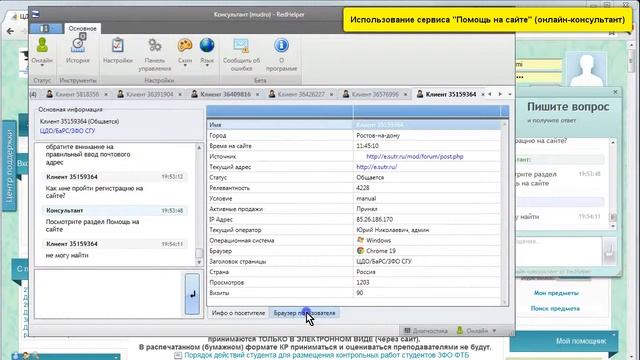Click the RedHelper app icon in the title bar
Screen dimensions: 640x360
coord(36,14)
